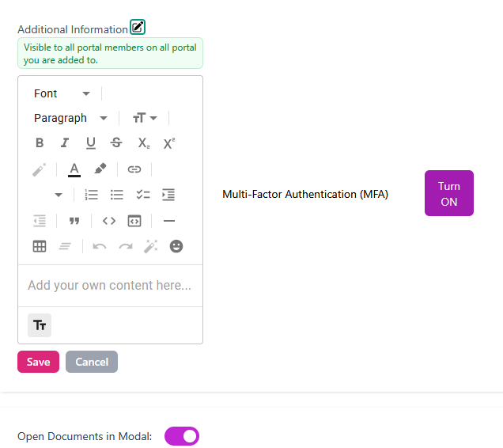Insert a numbered list
503x448 pixels.
[x=92, y=195]
